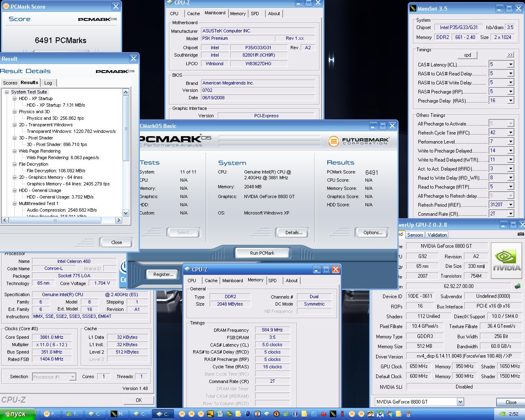Switch to the Log tab in Result Details
The image size is (525, 420).
click(48, 83)
